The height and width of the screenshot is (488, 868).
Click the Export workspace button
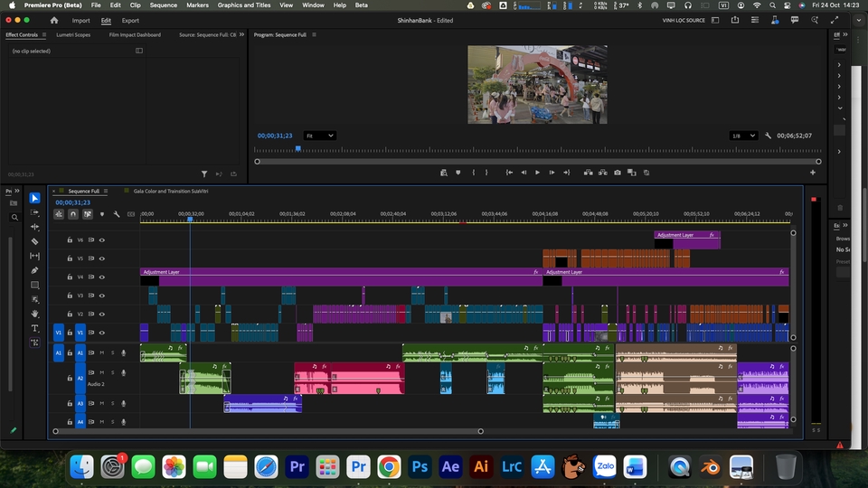[x=130, y=20]
